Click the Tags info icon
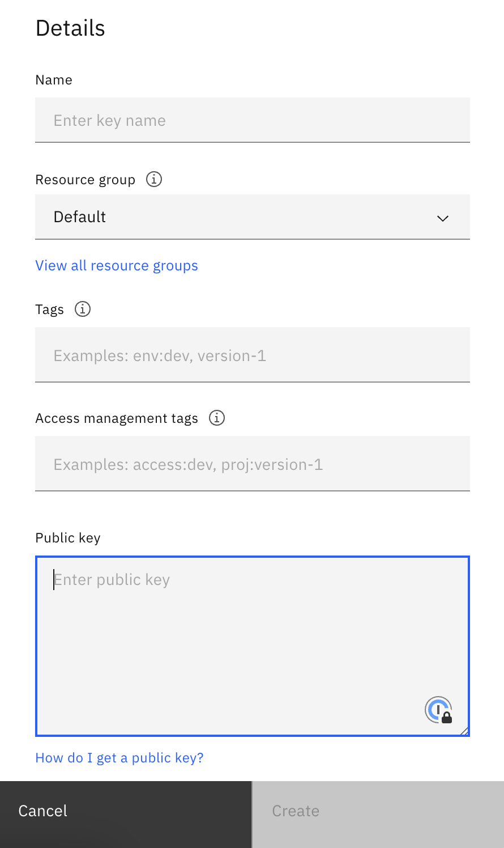The height and width of the screenshot is (848, 504). coord(83,309)
